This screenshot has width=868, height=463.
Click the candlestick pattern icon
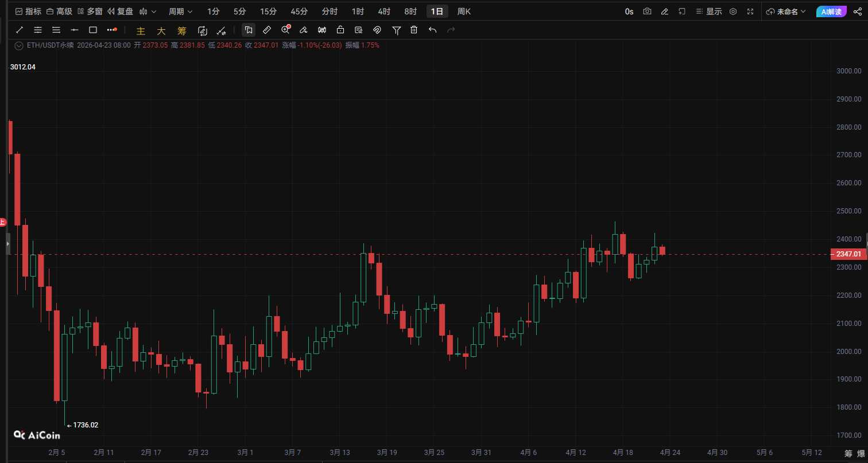click(x=322, y=30)
